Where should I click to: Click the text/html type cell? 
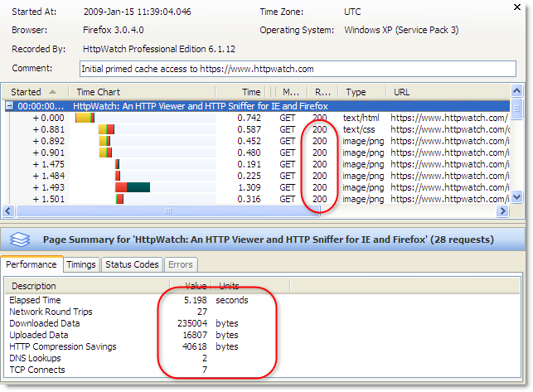pyautogui.click(x=361, y=118)
